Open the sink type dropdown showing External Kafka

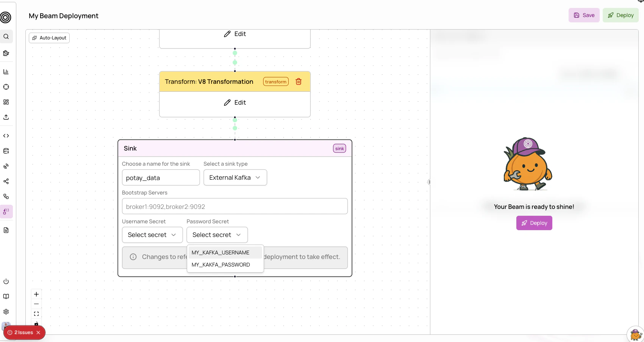[235, 177]
